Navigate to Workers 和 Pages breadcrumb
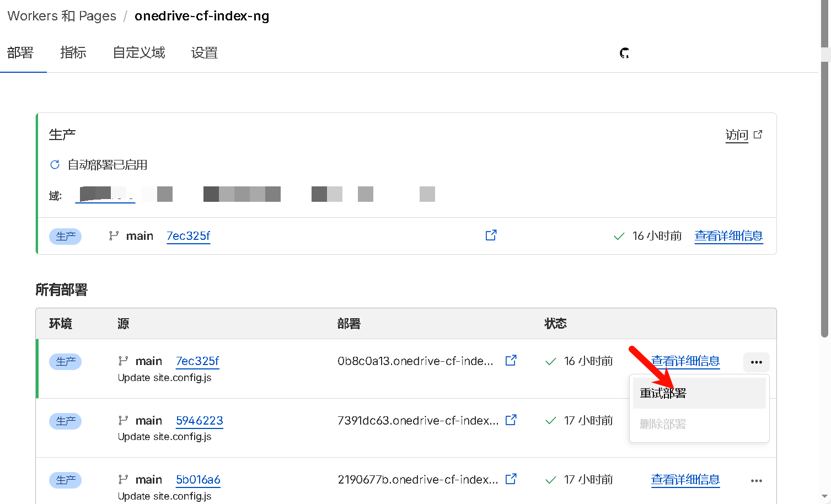The width and height of the screenshot is (831, 504). pos(62,16)
